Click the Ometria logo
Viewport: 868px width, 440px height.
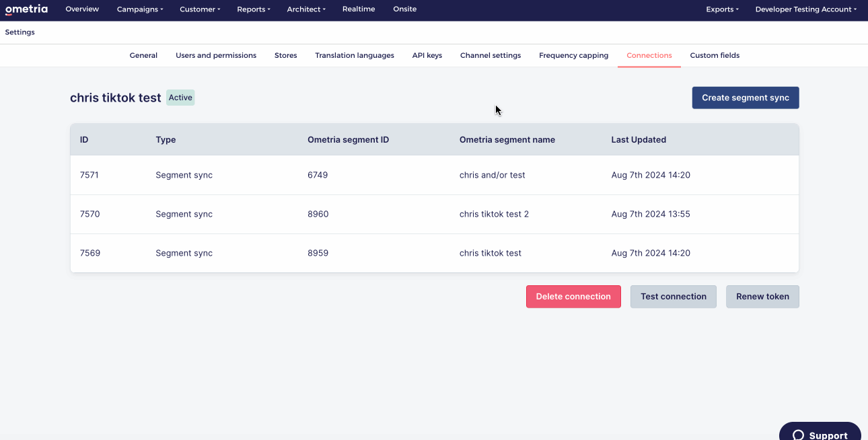click(26, 9)
